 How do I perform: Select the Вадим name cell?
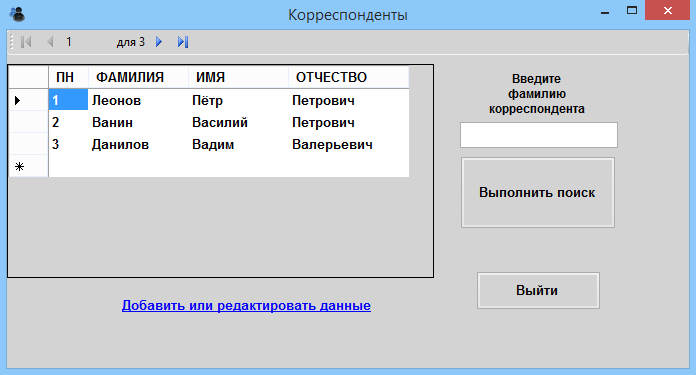pyautogui.click(x=238, y=144)
